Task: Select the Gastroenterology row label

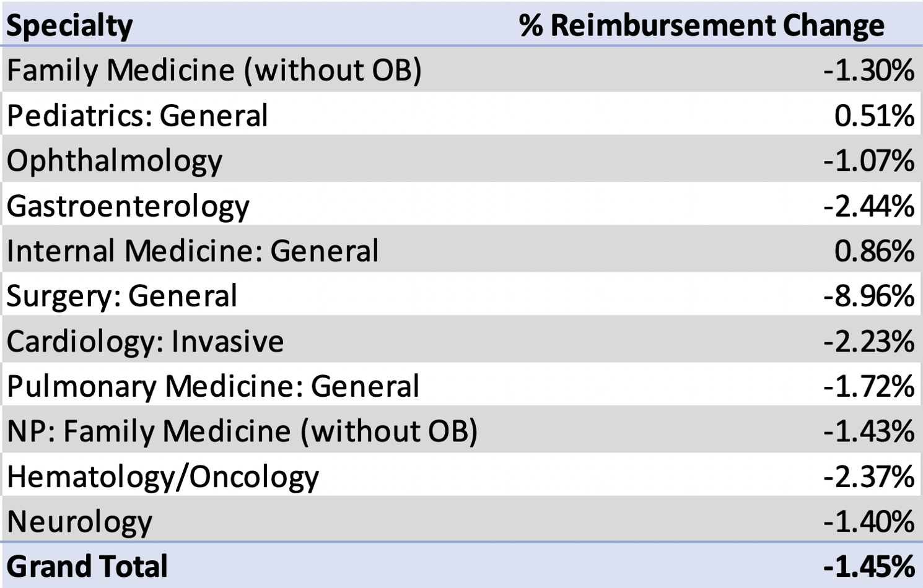Action: [128, 206]
